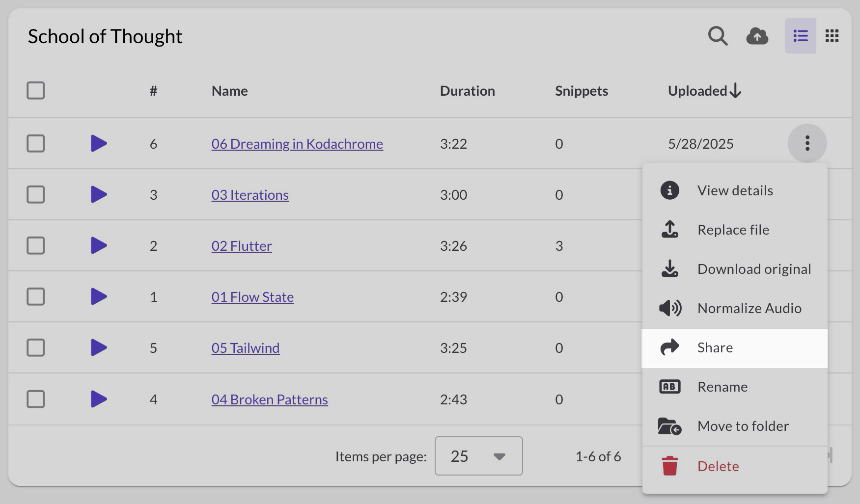Open the 04 Broken Patterns link
The image size is (860, 504).
click(x=270, y=399)
